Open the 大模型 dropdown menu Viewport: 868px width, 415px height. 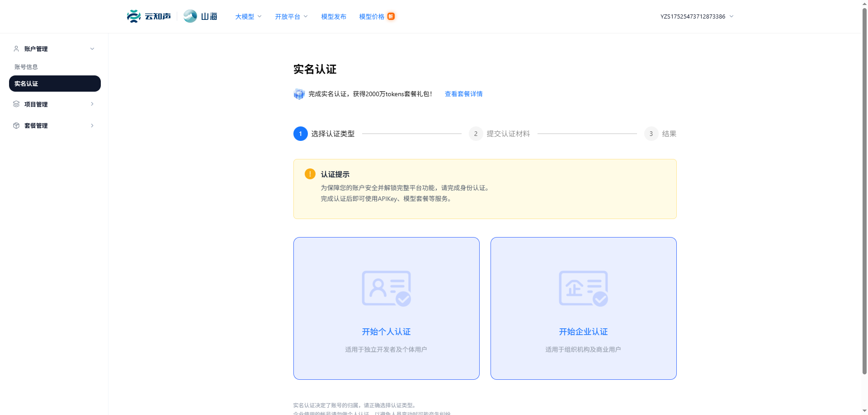pos(247,16)
